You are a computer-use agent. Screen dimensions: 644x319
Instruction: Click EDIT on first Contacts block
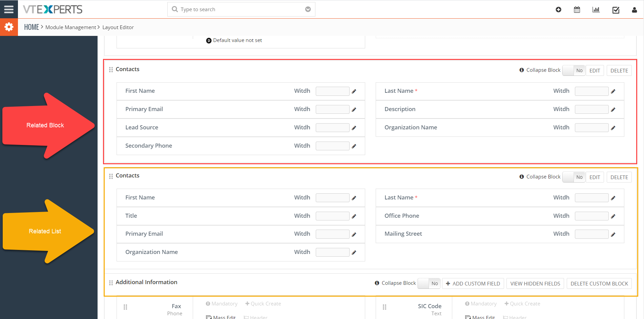click(595, 70)
